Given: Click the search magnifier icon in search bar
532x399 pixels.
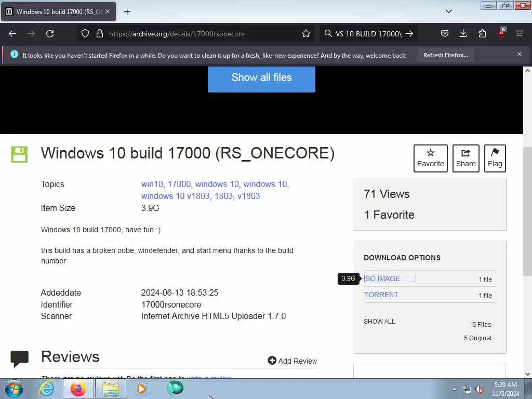Looking at the screenshot, I should point(328,34).
